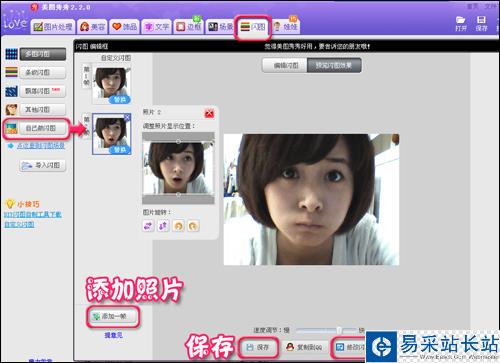Open the 边框 tab
This screenshot has width=500, height=363.
click(x=188, y=27)
